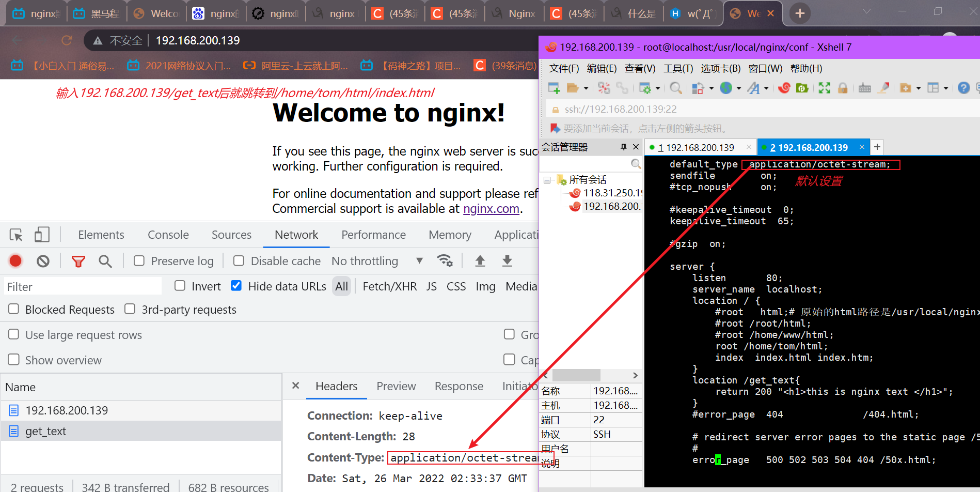
Task: Toggle the device toolbar icon
Action: pos(42,235)
